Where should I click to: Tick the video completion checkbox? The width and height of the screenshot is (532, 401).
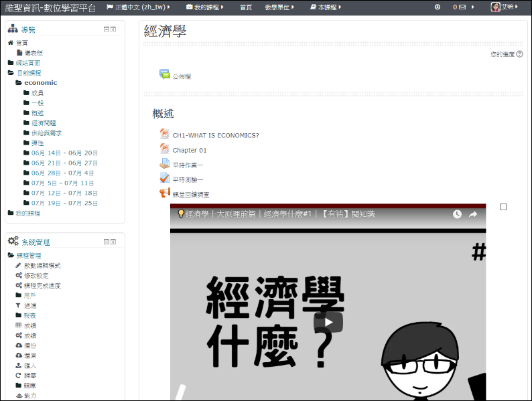[x=503, y=207]
